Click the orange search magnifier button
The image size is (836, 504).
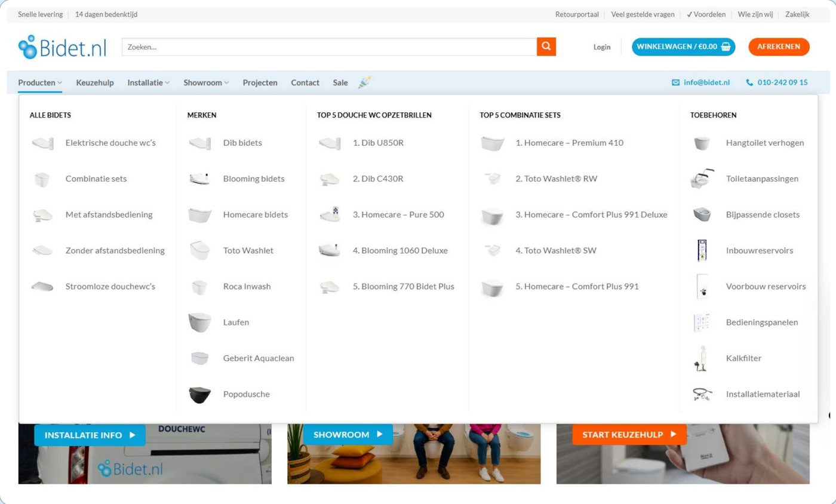click(x=546, y=47)
